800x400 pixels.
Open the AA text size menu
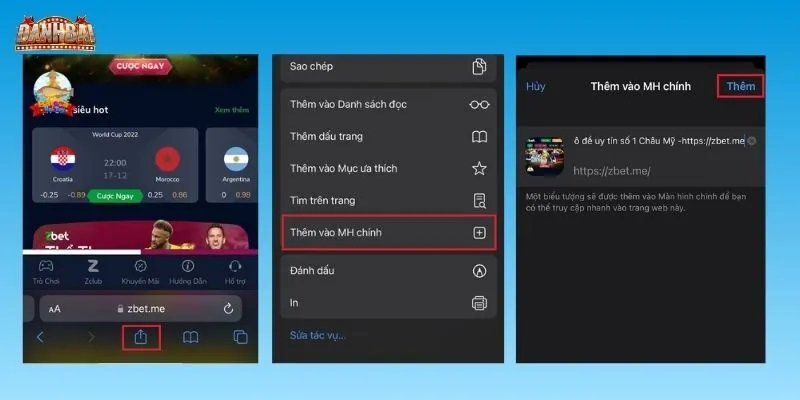tap(55, 309)
